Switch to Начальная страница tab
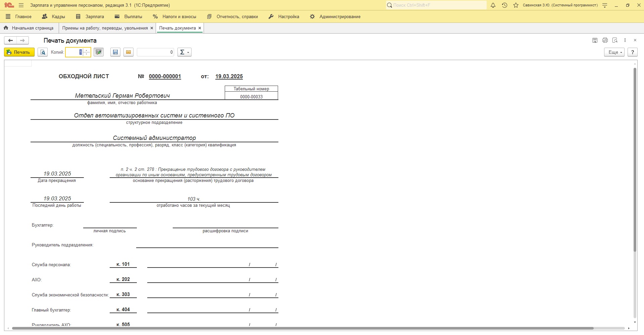The width and height of the screenshot is (644, 335). point(29,28)
